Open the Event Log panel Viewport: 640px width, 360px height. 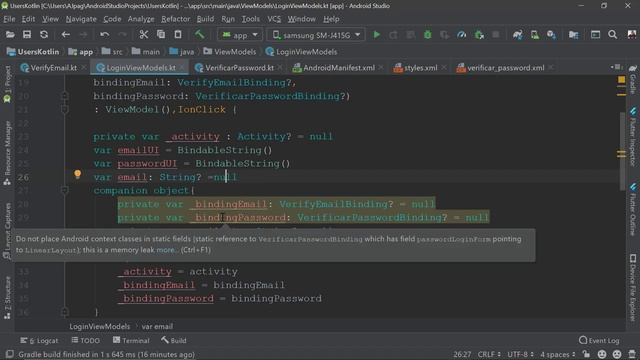point(599,340)
